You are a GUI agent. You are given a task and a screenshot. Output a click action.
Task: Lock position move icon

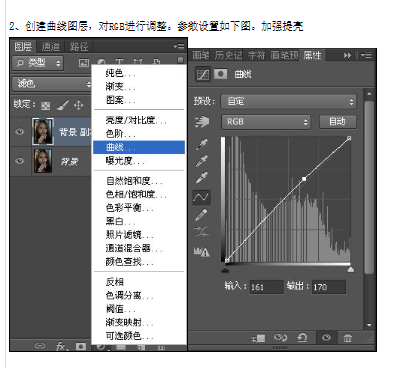coord(79,105)
